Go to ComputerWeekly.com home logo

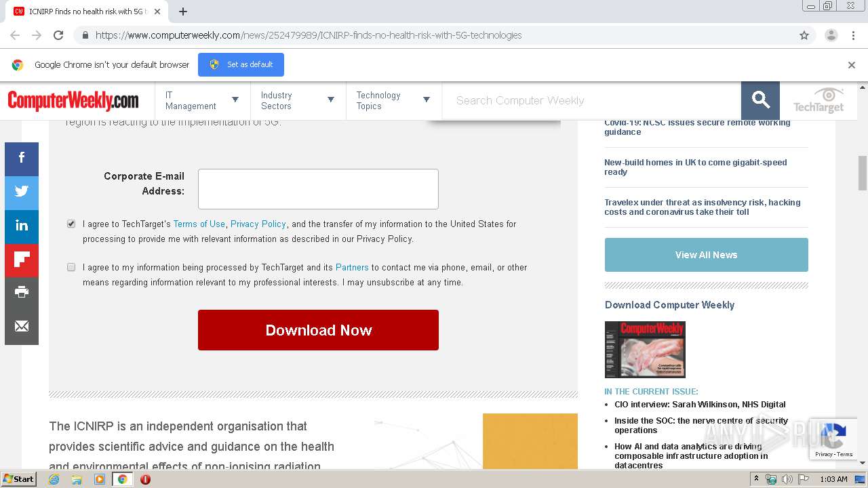[73, 101]
